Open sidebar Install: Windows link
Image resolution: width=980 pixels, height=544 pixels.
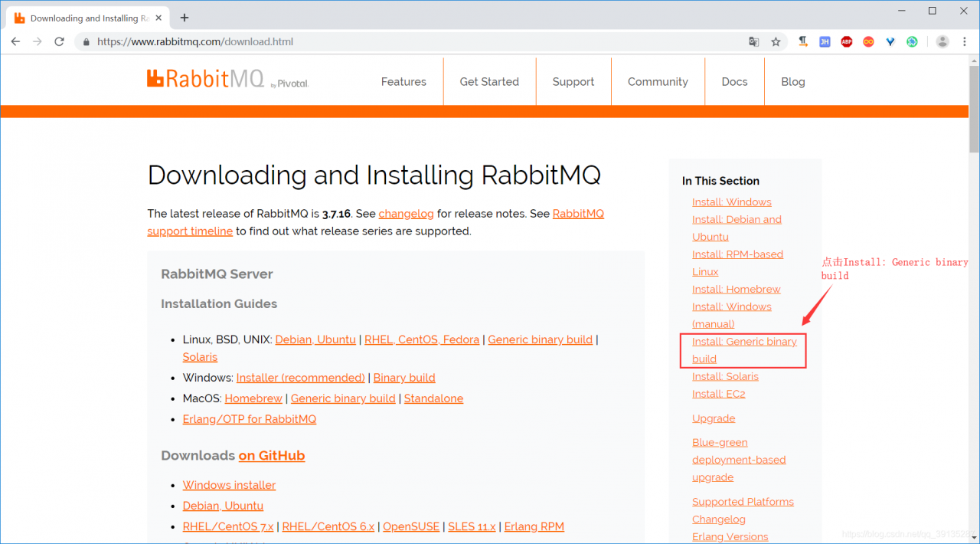732,202
